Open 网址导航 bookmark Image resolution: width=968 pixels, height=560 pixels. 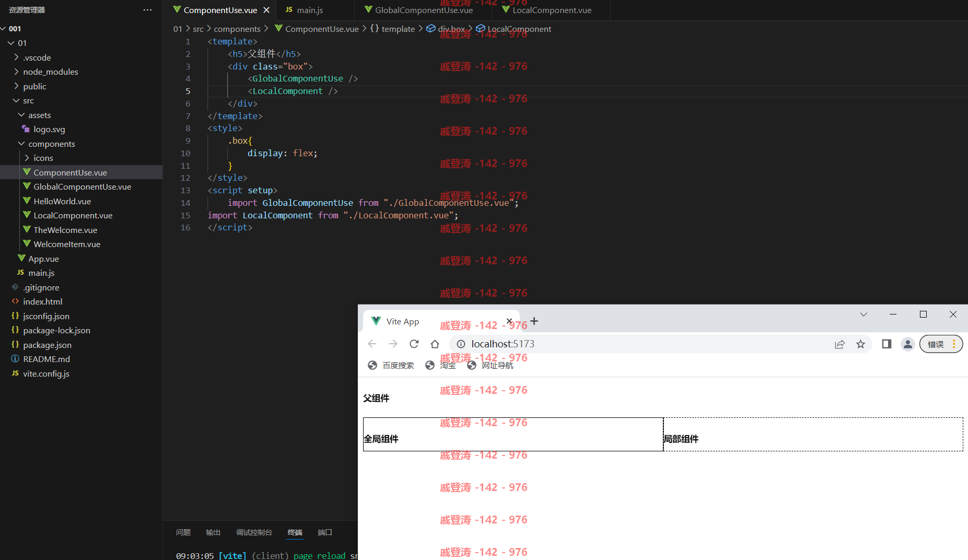[490, 365]
